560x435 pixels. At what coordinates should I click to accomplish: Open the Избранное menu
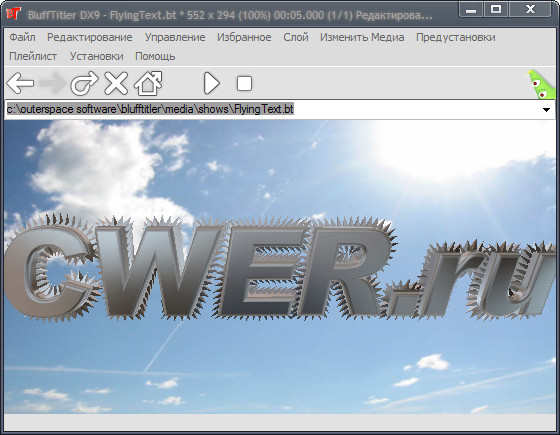point(244,37)
